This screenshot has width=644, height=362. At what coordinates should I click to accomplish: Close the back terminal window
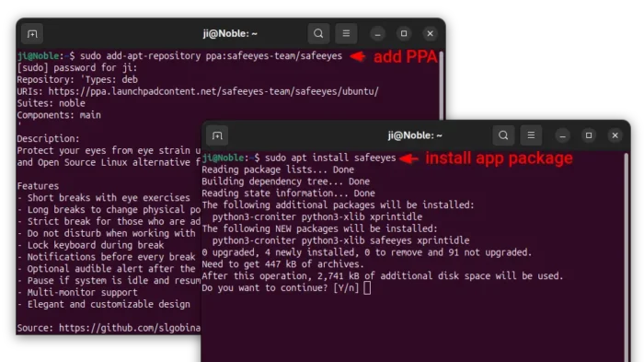(430, 34)
